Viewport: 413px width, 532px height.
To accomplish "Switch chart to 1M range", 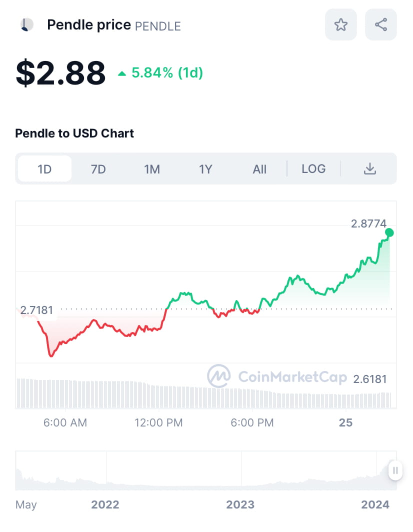I will [152, 169].
